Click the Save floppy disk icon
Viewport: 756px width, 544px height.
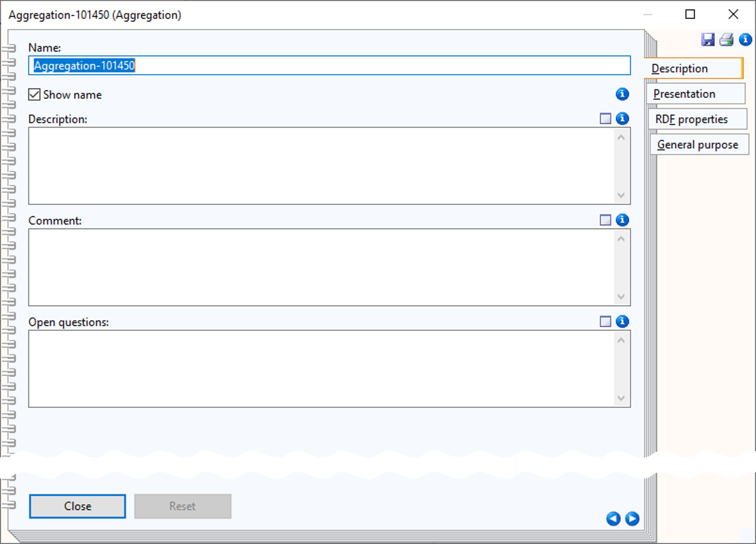pyautogui.click(x=708, y=39)
